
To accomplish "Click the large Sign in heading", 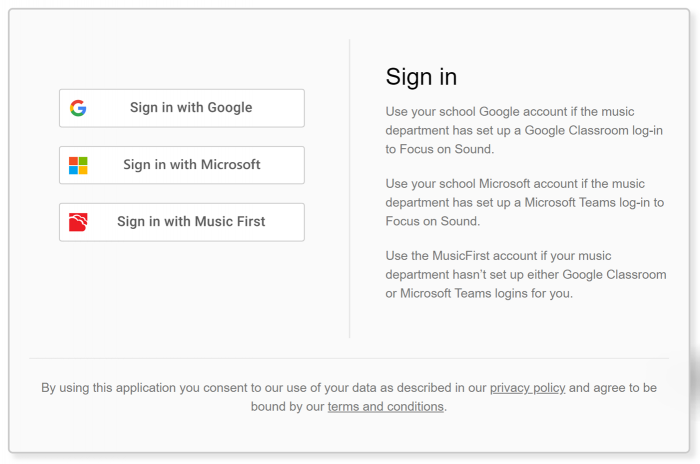I will tap(421, 77).
